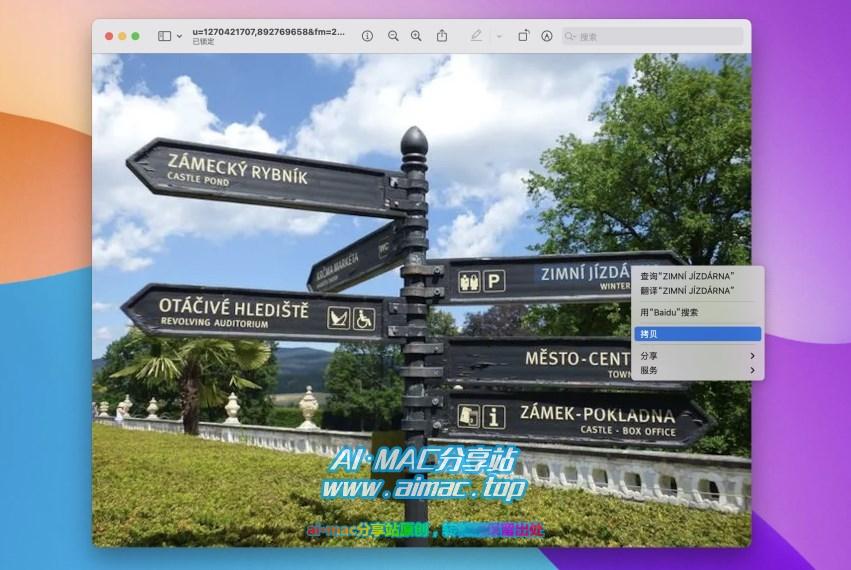Expand the sidebar view options chevron
This screenshot has height=570, width=851.
[x=179, y=36]
